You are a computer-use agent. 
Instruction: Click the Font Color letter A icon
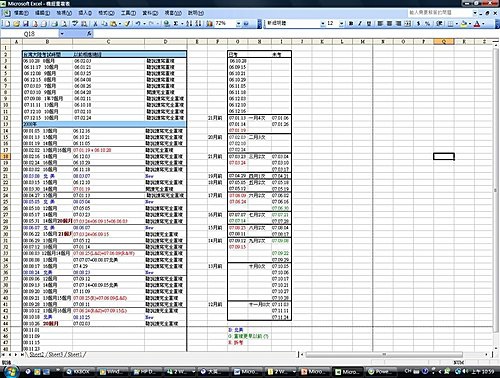[x=477, y=23]
